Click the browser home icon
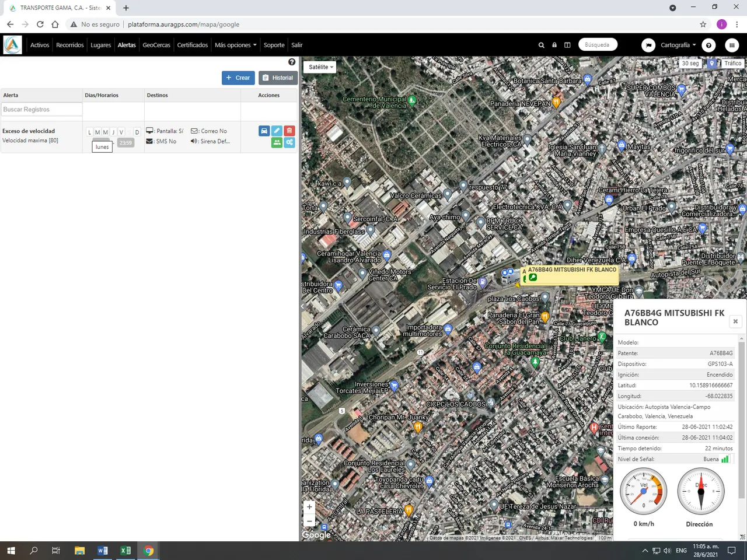The height and width of the screenshot is (560, 747). tap(55, 24)
